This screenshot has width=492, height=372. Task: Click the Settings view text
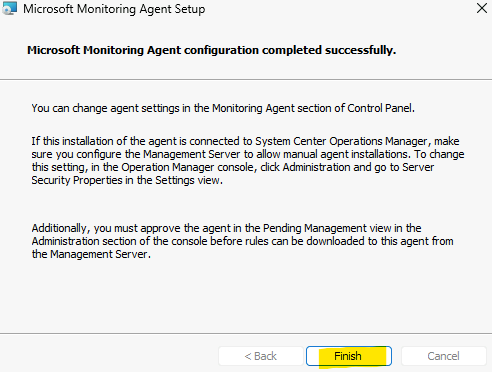(188, 180)
